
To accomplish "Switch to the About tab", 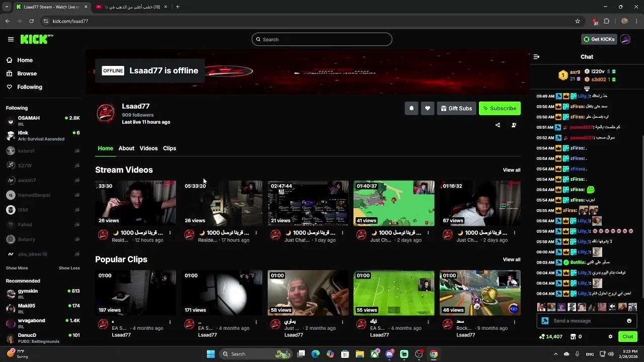I will pos(126,148).
